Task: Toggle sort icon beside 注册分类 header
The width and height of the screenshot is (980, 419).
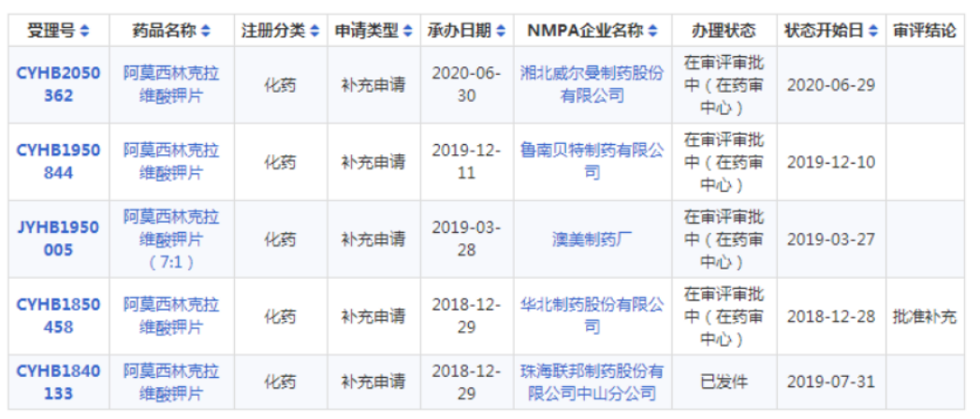Action: [x=314, y=31]
